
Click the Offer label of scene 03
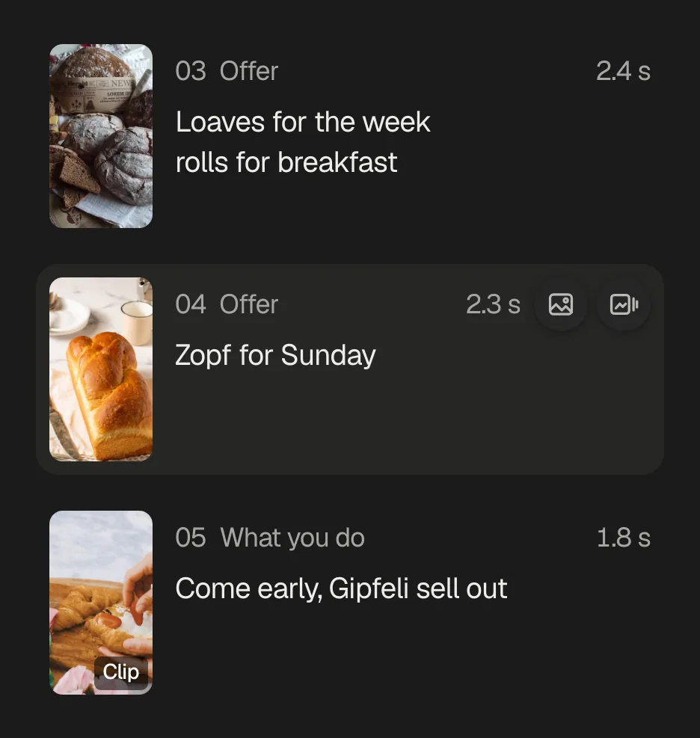[x=249, y=71]
